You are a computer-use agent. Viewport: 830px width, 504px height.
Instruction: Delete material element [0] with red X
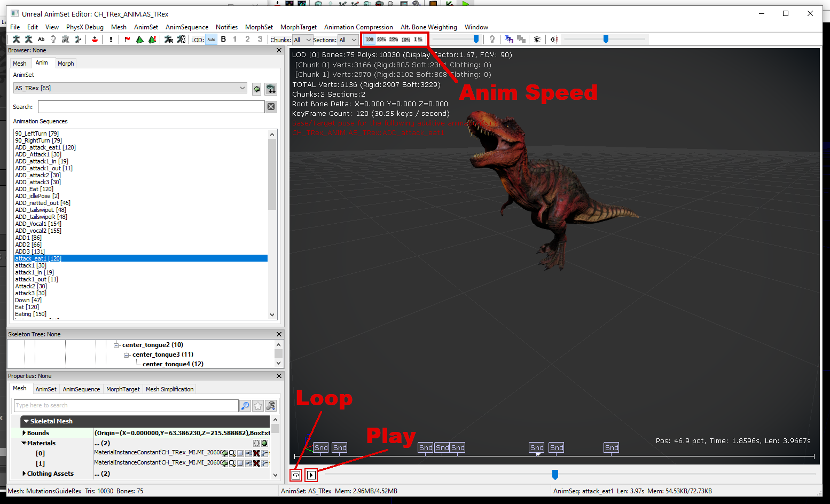(256, 453)
